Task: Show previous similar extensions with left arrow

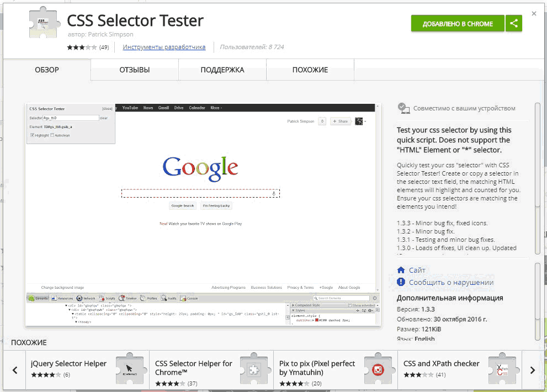Action: pyautogui.click(x=15, y=370)
